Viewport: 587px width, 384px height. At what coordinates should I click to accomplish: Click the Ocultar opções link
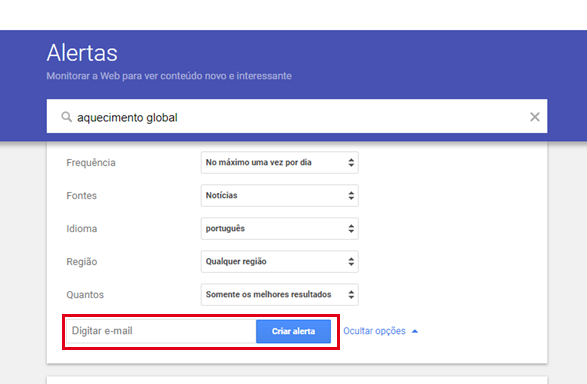[374, 331]
